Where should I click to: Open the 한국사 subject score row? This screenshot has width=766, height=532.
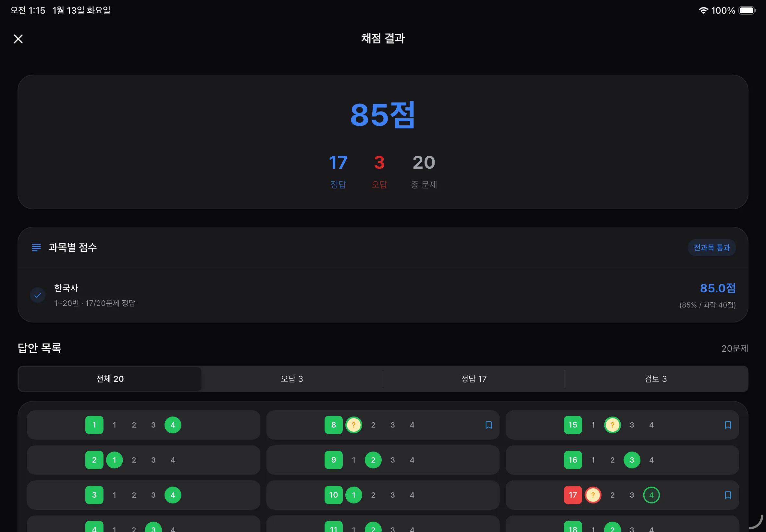(382, 295)
